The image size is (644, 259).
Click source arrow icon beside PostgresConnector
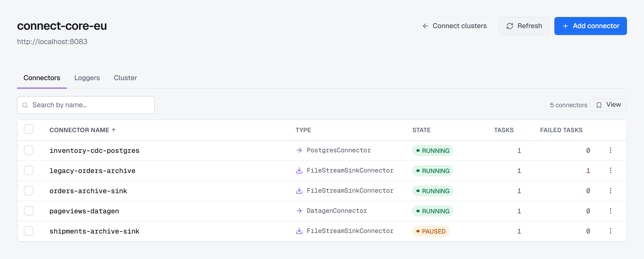click(x=299, y=150)
